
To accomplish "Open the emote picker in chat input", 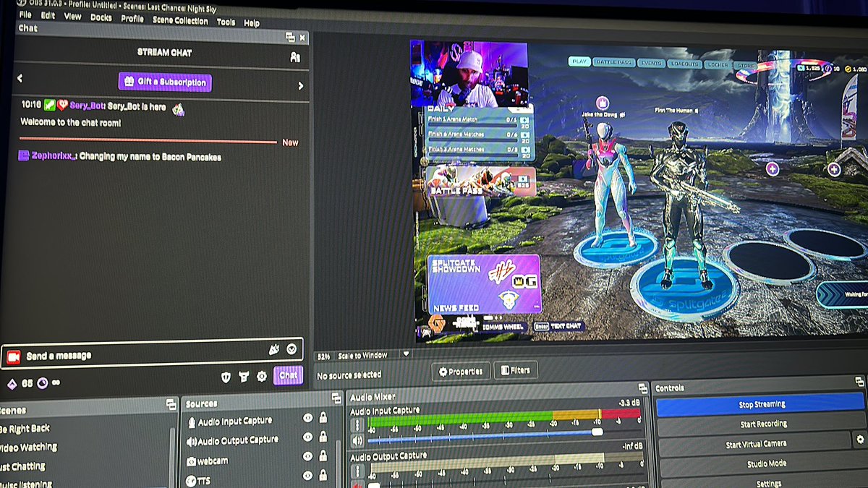I will [x=292, y=349].
